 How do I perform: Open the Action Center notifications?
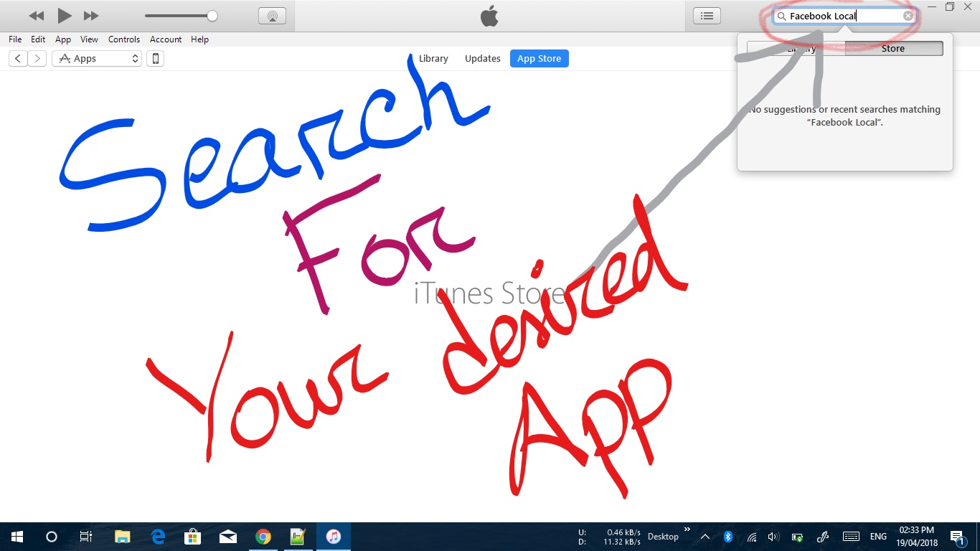pyautogui.click(x=958, y=537)
